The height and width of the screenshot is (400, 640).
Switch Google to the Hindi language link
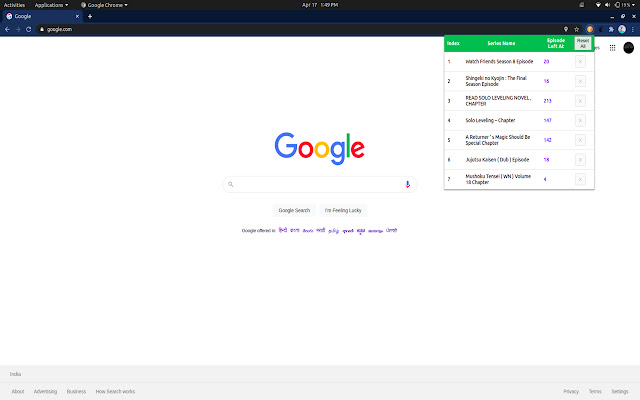click(x=282, y=230)
